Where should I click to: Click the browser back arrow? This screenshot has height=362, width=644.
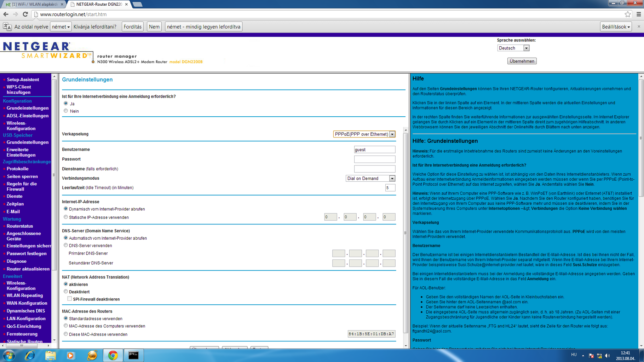6,14
